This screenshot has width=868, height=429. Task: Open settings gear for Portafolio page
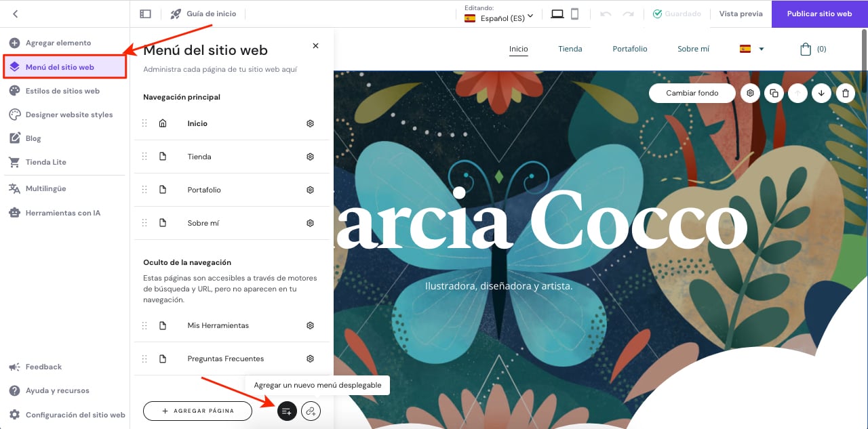point(310,190)
